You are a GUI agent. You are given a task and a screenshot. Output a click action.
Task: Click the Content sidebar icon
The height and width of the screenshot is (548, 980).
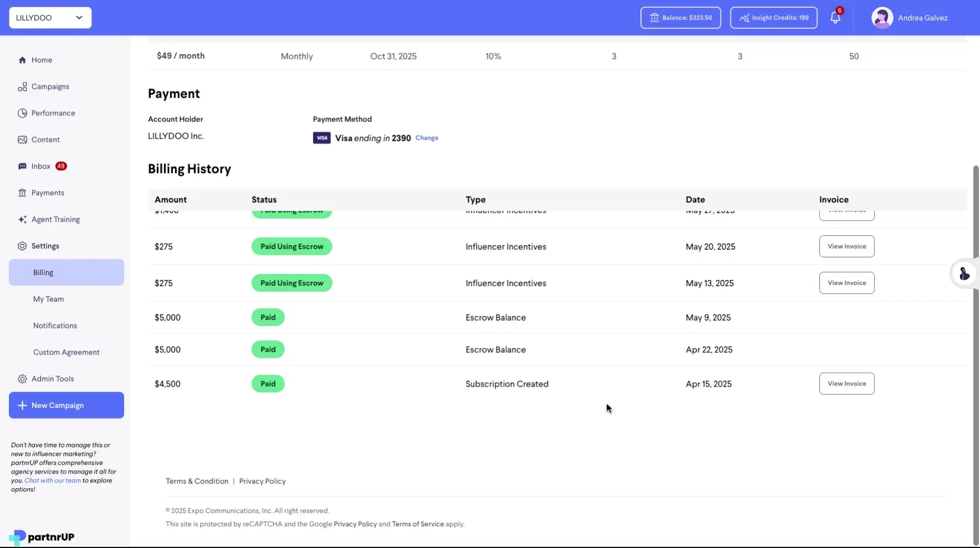coord(22,139)
